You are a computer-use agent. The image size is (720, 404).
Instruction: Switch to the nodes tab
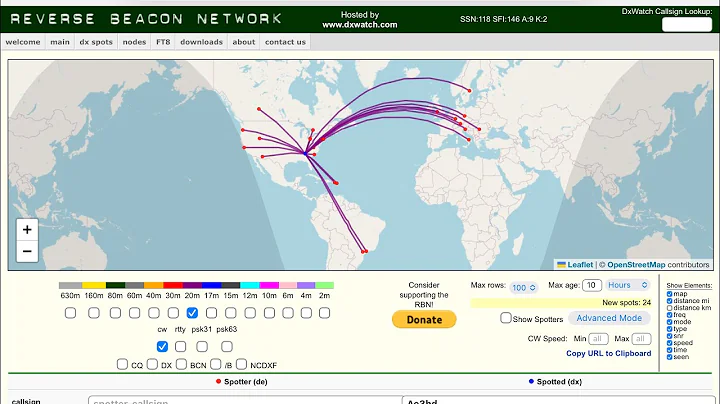pos(134,42)
